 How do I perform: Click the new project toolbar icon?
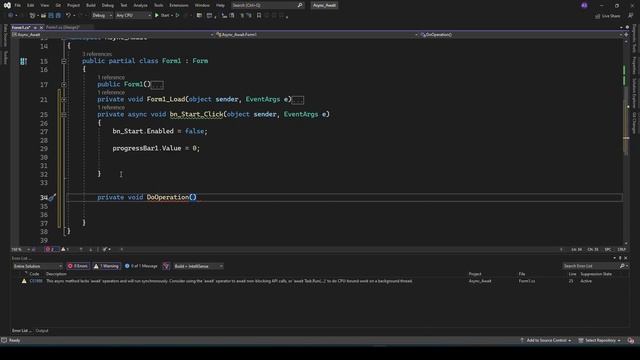click(33, 16)
